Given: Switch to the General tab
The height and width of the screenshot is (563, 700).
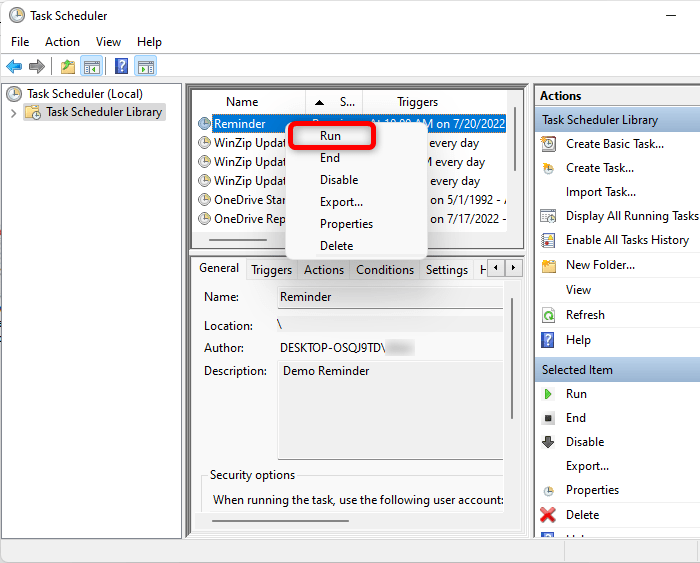Looking at the screenshot, I should (x=219, y=268).
